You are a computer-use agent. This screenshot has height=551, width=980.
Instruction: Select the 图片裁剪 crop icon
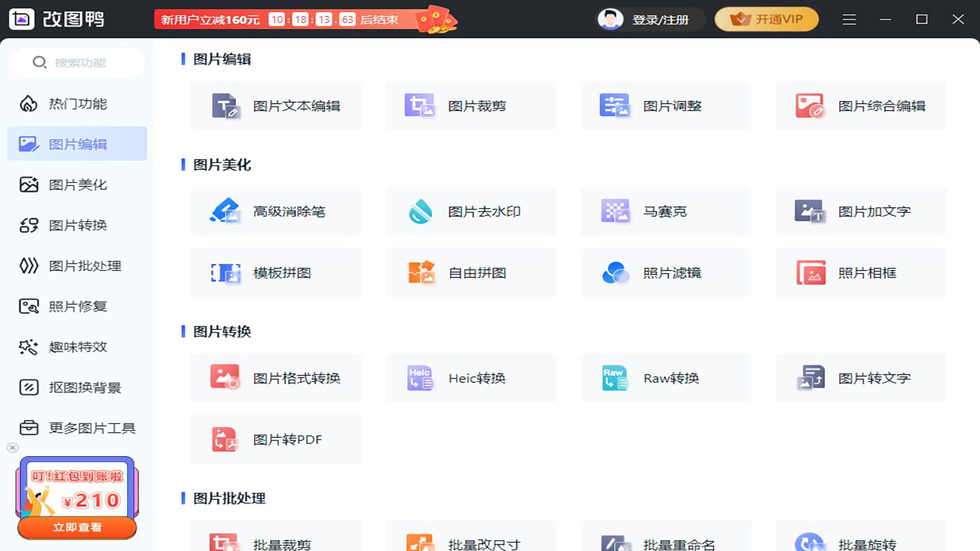(420, 106)
